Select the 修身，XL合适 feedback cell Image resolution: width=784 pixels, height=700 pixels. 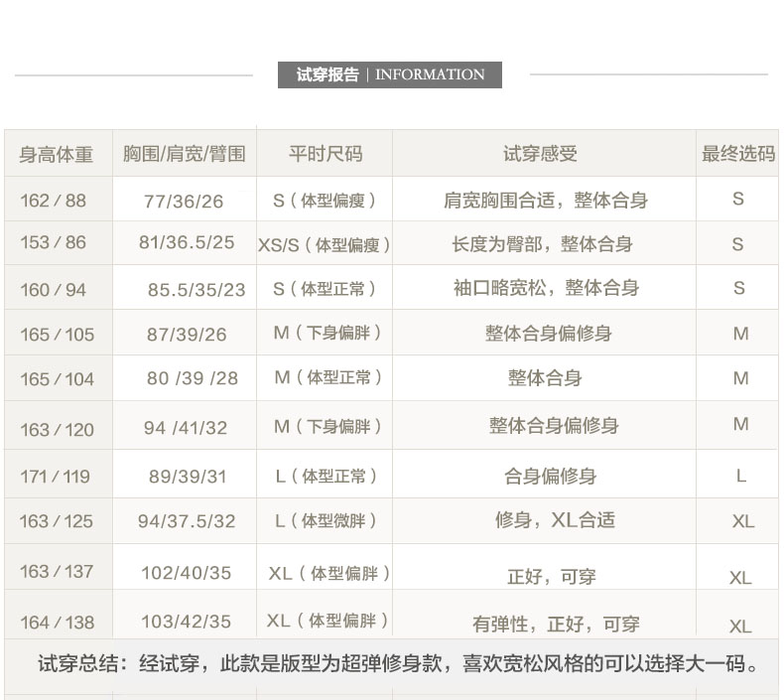click(555, 520)
